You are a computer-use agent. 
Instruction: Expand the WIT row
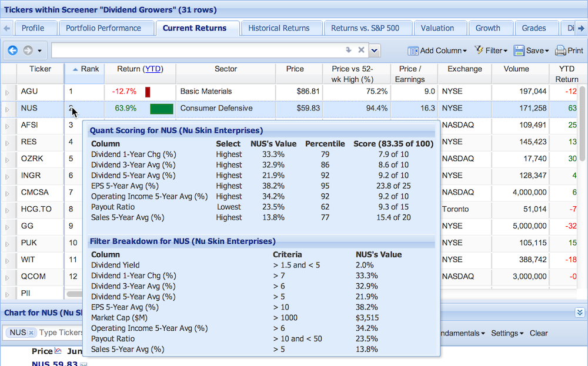[x=7, y=261]
